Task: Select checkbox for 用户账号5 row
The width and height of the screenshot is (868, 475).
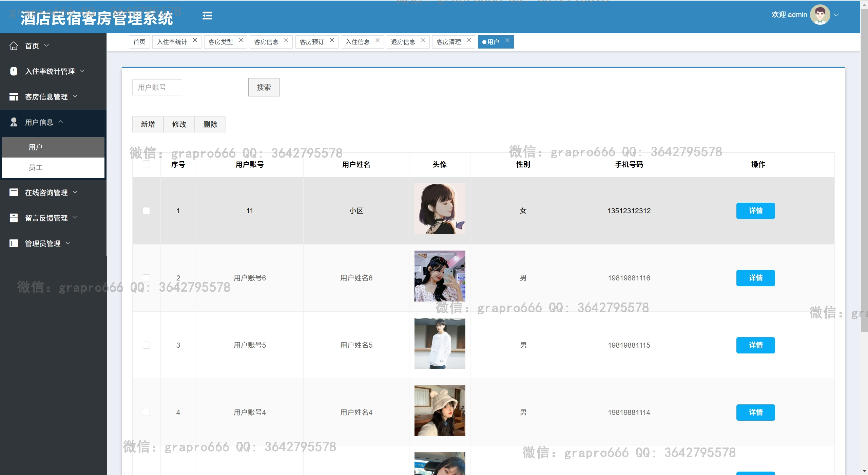Action: point(146,345)
